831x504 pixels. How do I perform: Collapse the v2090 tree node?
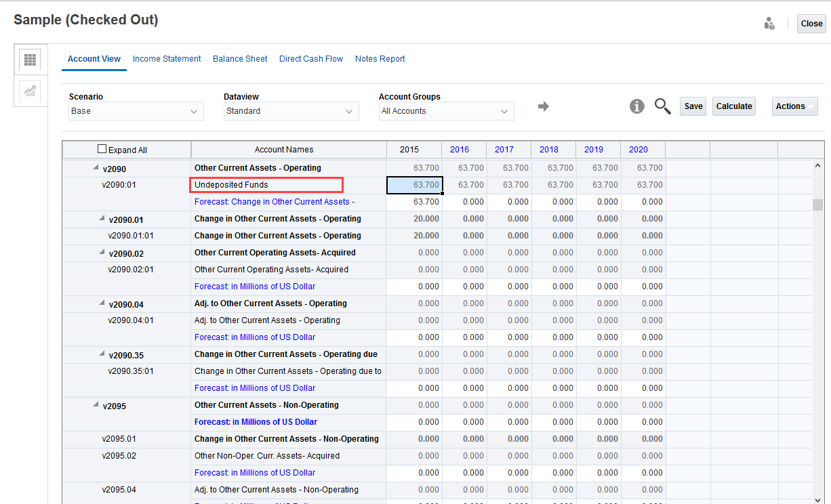click(95, 168)
